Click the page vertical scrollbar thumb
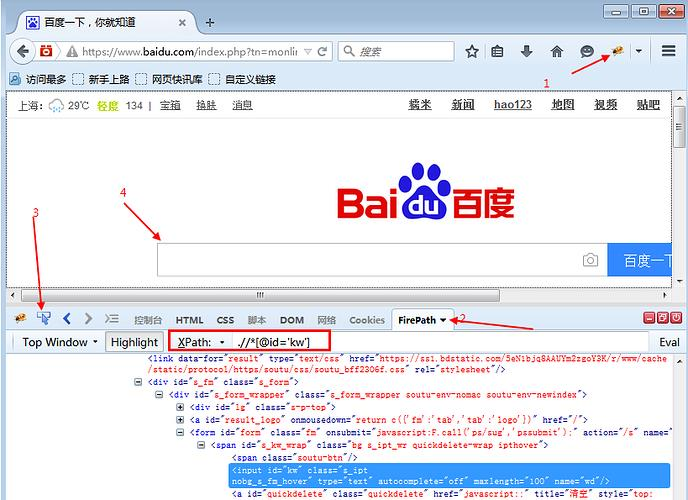This screenshot has width=688, height=500. 680,127
